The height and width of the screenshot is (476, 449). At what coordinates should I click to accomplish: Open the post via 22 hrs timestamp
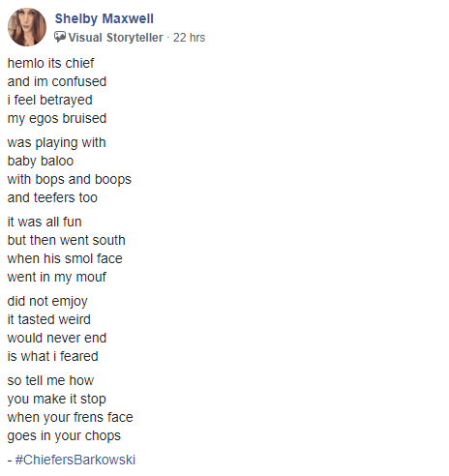point(189,38)
